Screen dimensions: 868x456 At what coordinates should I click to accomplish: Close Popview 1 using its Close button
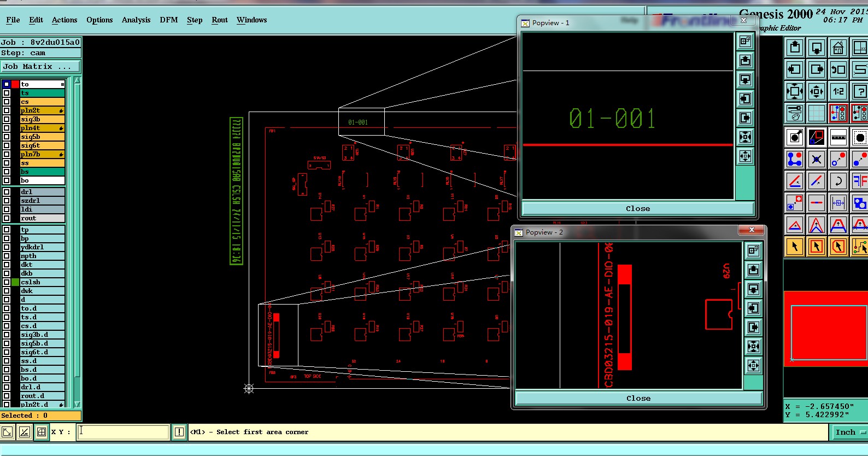coord(638,208)
